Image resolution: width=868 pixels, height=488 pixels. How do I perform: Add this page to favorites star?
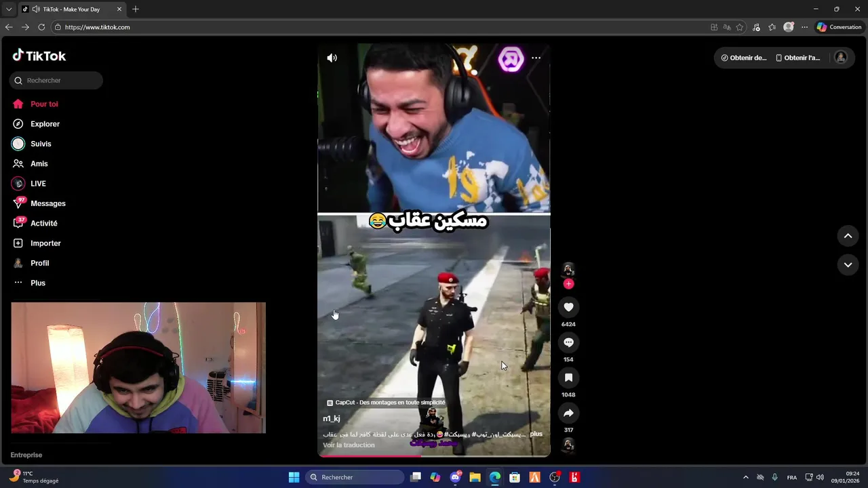click(x=740, y=27)
